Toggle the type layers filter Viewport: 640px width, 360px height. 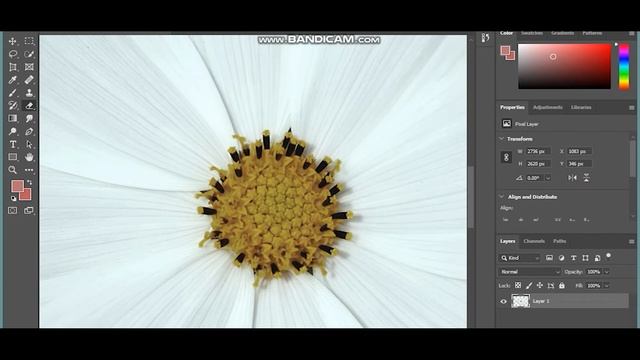tap(573, 258)
